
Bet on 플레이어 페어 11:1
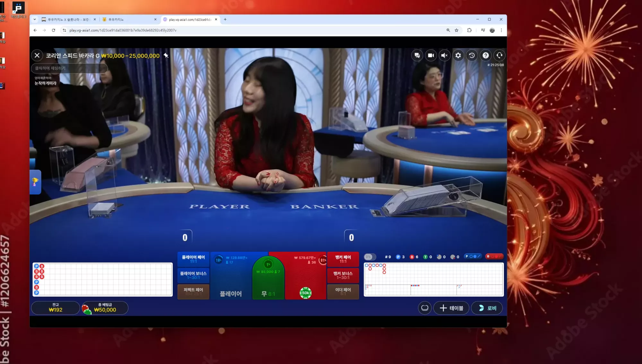(x=193, y=259)
